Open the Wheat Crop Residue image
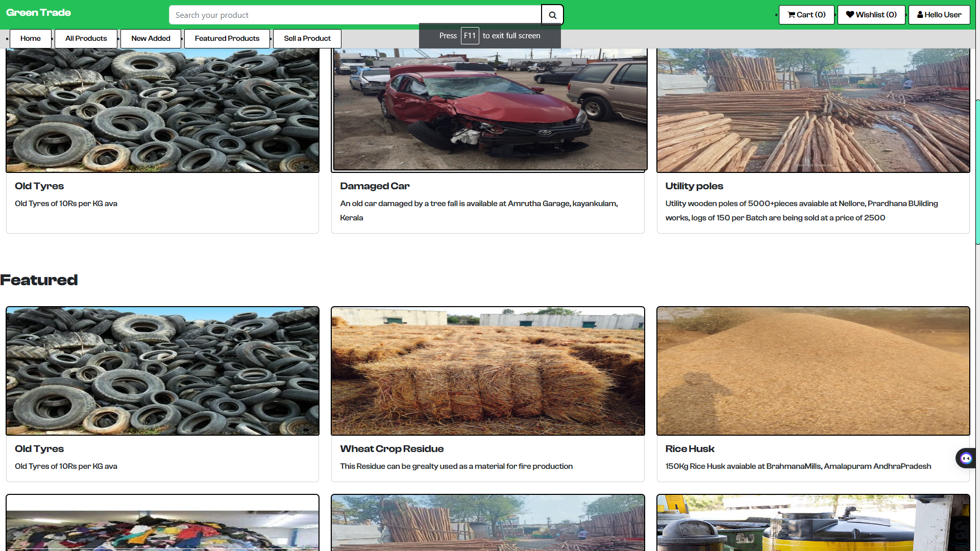The width and height of the screenshot is (980, 551). tap(487, 371)
